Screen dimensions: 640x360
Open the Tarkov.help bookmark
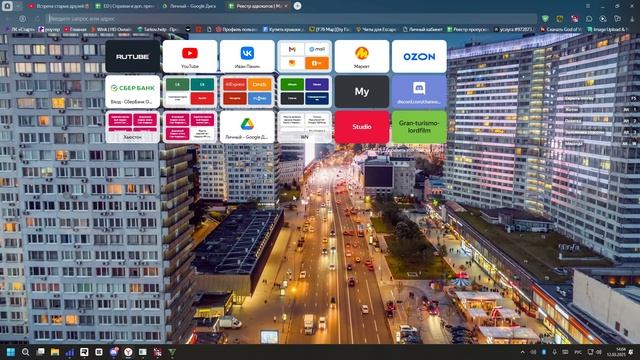click(157, 29)
